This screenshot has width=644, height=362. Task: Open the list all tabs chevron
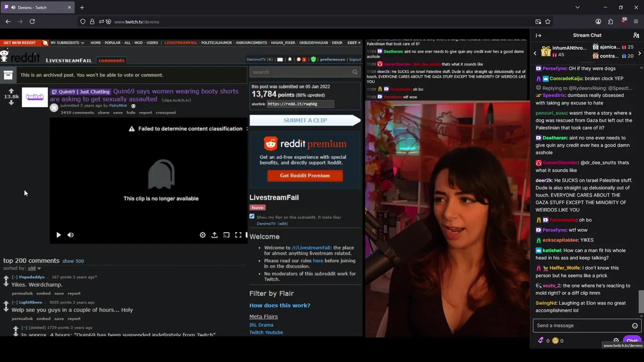click(x=578, y=8)
